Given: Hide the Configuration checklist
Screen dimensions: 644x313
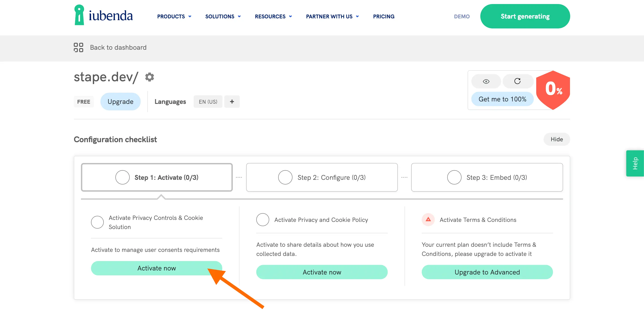Looking at the screenshot, I should [x=557, y=139].
